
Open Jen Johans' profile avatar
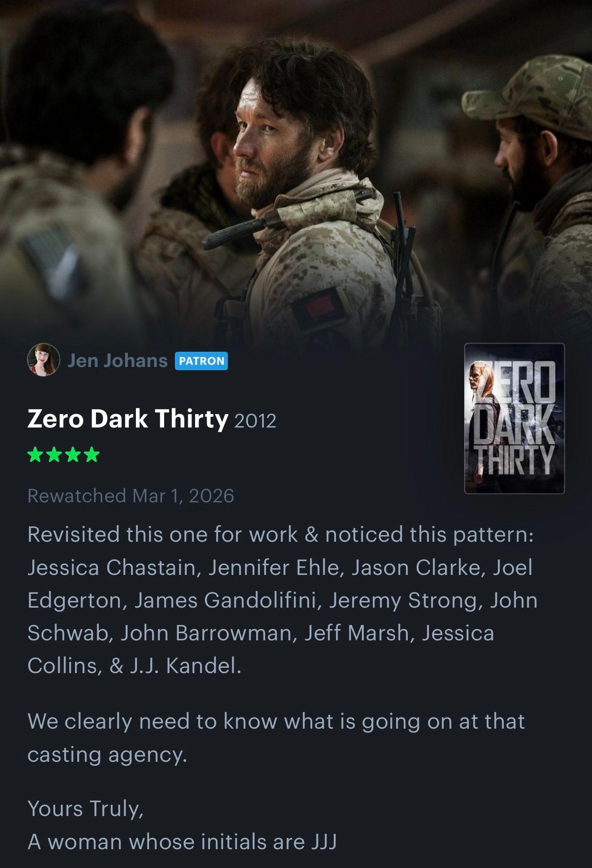tap(44, 360)
